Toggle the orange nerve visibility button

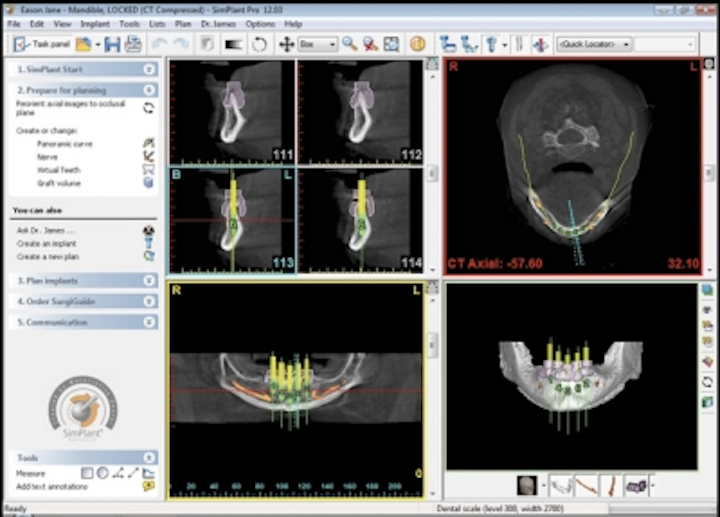(x=586, y=485)
